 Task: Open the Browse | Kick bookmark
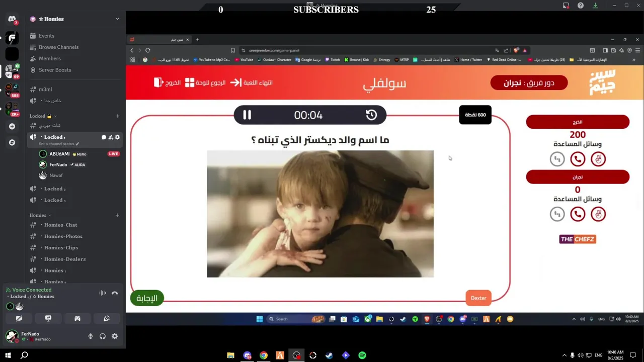[357, 60]
